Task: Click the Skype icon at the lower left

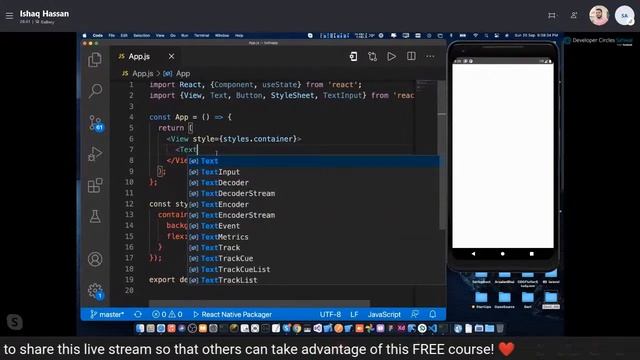Action: (15, 322)
